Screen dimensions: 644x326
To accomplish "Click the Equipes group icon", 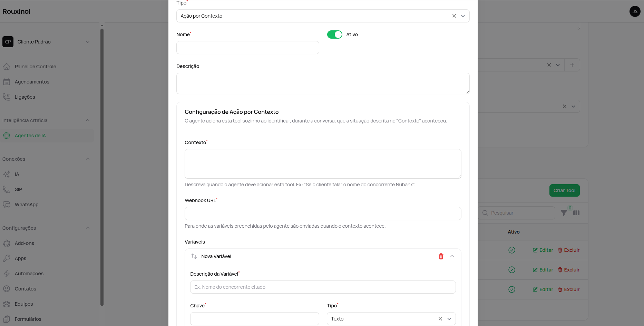I will point(7,304).
